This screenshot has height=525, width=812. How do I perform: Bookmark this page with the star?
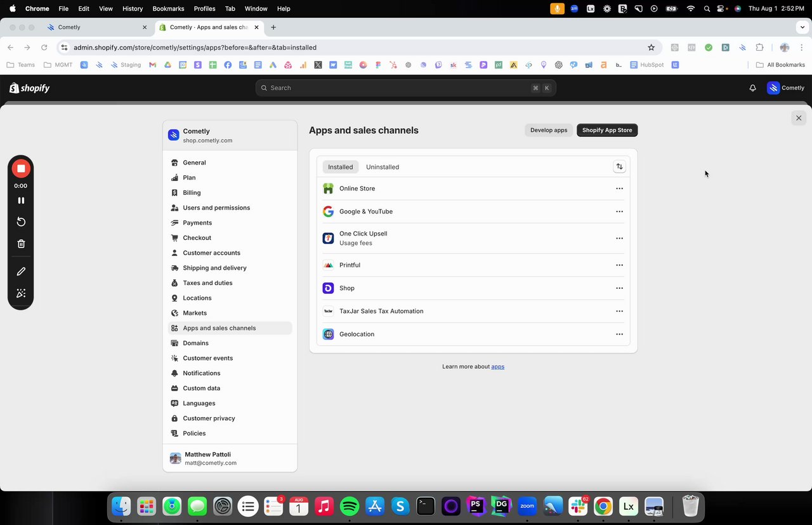click(651, 48)
